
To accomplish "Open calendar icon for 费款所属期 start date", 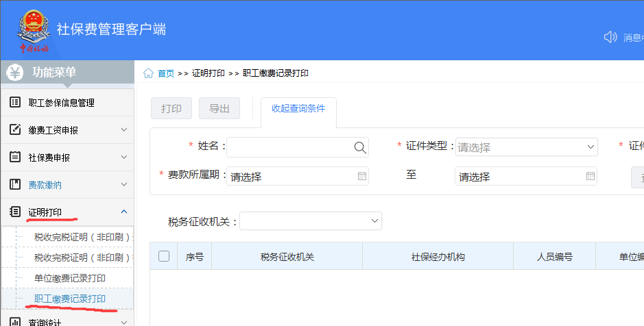I will [x=361, y=176].
